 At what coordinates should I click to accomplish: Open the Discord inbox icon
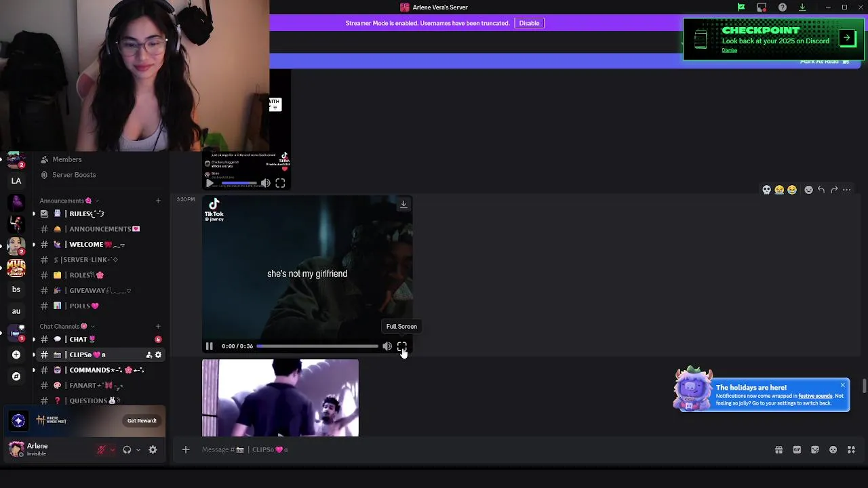point(762,7)
